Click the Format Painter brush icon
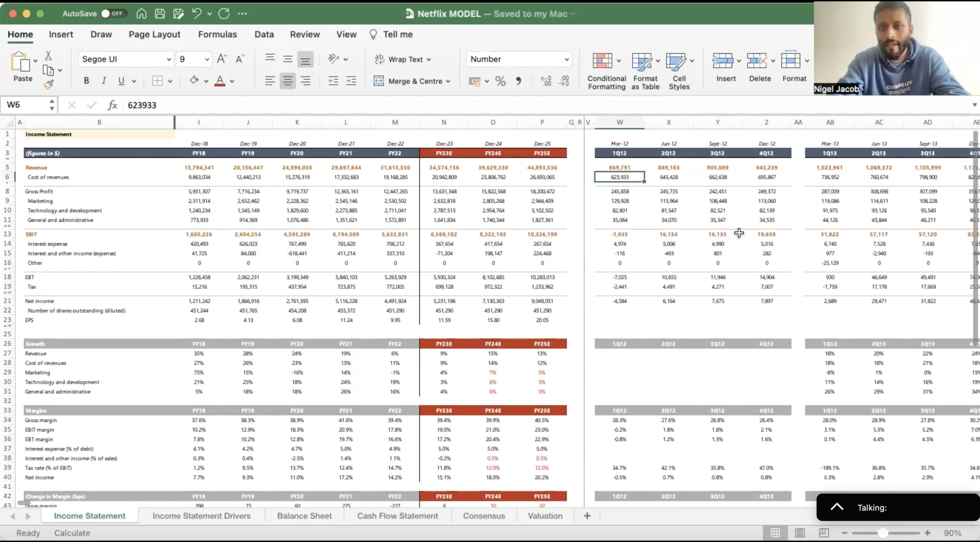The image size is (980, 542). pyautogui.click(x=48, y=84)
